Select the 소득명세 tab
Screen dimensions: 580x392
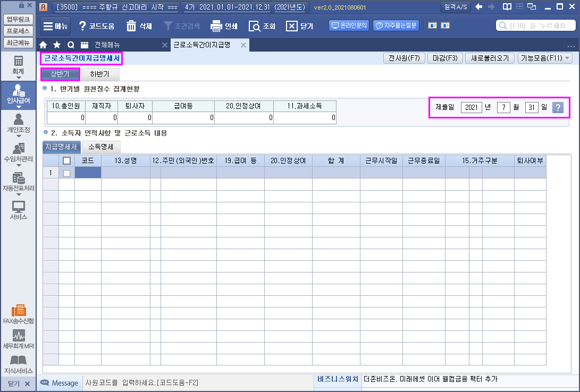click(x=103, y=147)
